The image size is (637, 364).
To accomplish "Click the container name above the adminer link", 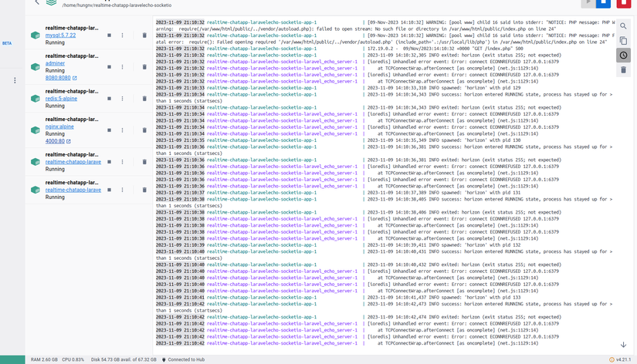I will tap(72, 56).
